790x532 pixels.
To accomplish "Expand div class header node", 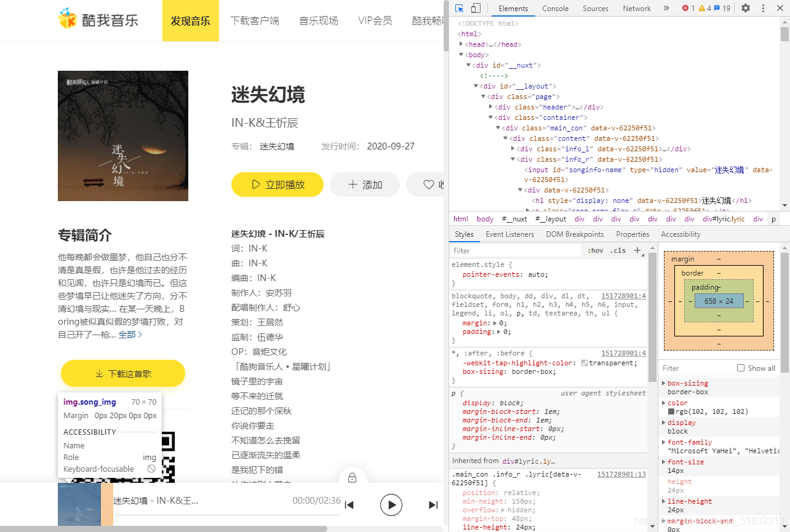I will [x=491, y=107].
